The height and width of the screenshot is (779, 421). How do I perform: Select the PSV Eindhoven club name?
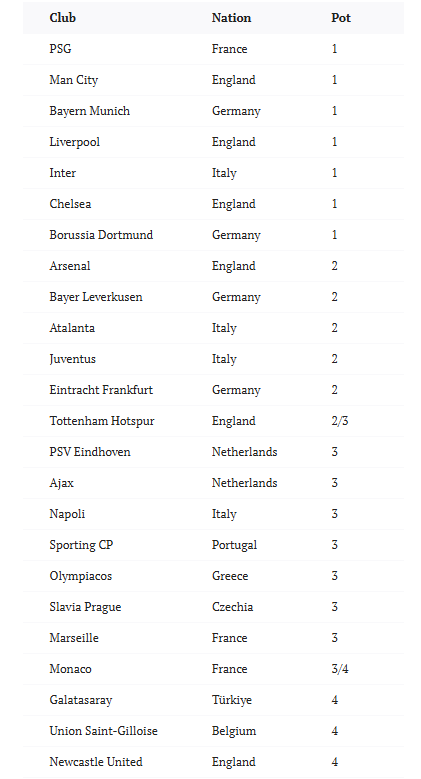pyautogui.click(x=90, y=452)
